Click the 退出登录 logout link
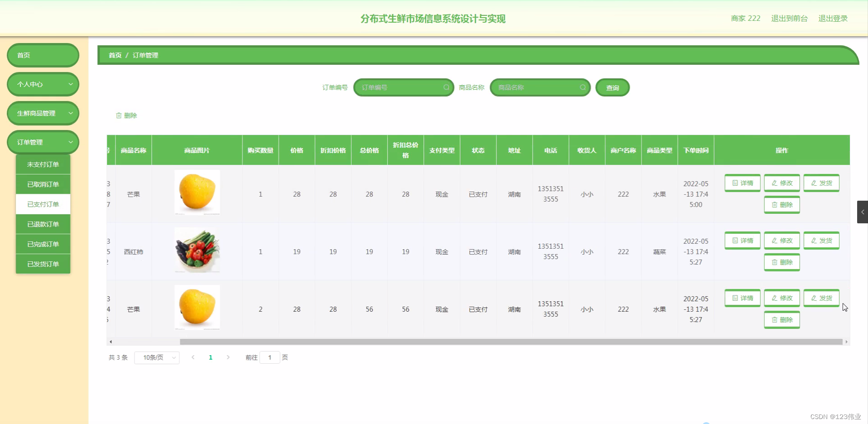This screenshot has width=868, height=424. click(x=833, y=19)
